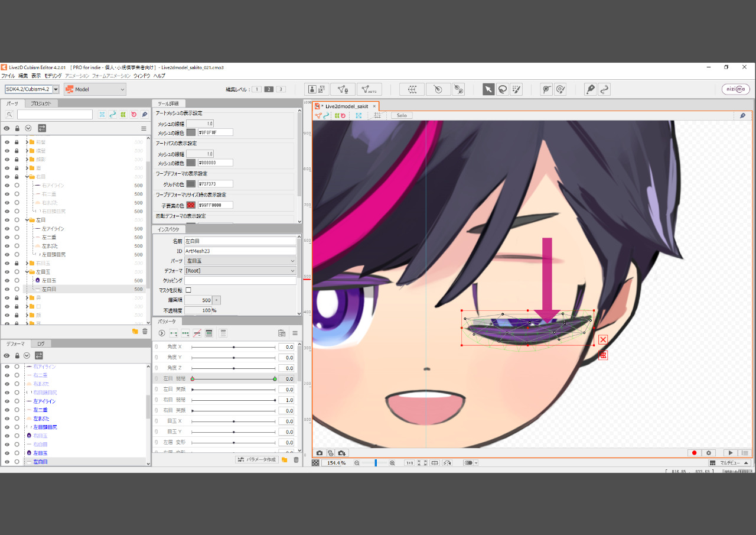Screen dimensions: 756x535
Task: Click パラメータ作成 button
Action: 256,459
